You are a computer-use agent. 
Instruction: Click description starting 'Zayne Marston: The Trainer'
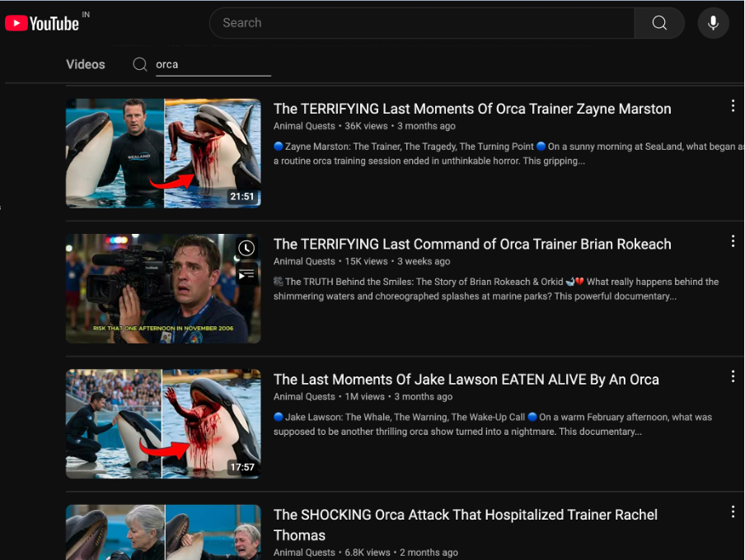pos(508,153)
